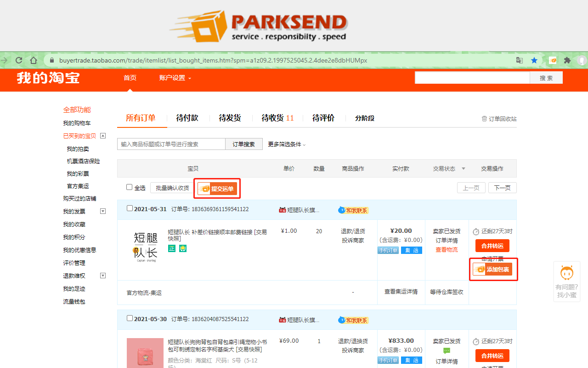This screenshot has width=588, height=368.
Task: Click the padlock site security icon
Action: [51, 60]
